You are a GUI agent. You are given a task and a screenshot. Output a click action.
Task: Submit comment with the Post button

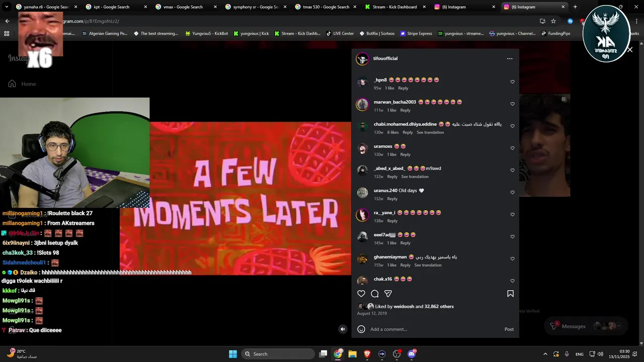[x=509, y=329]
